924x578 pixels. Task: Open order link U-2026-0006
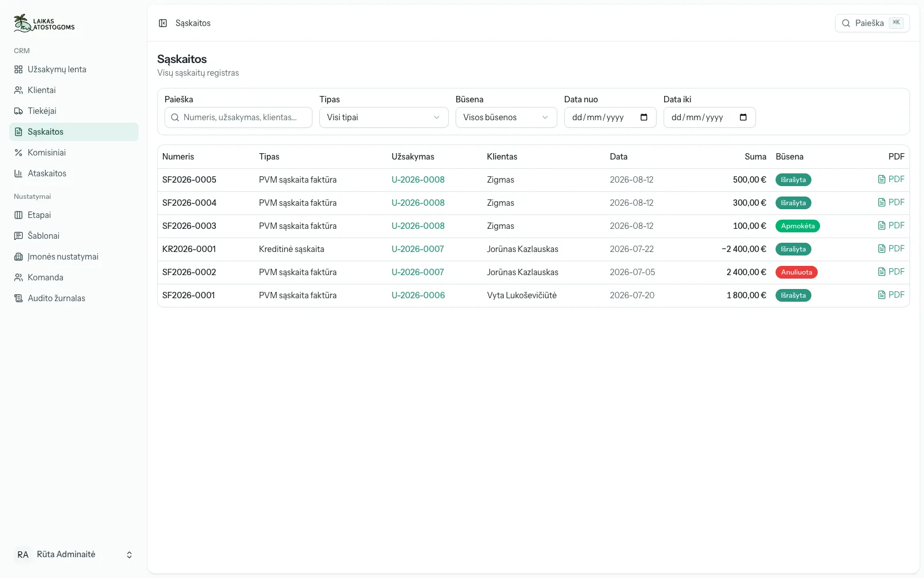coord(418,295)
